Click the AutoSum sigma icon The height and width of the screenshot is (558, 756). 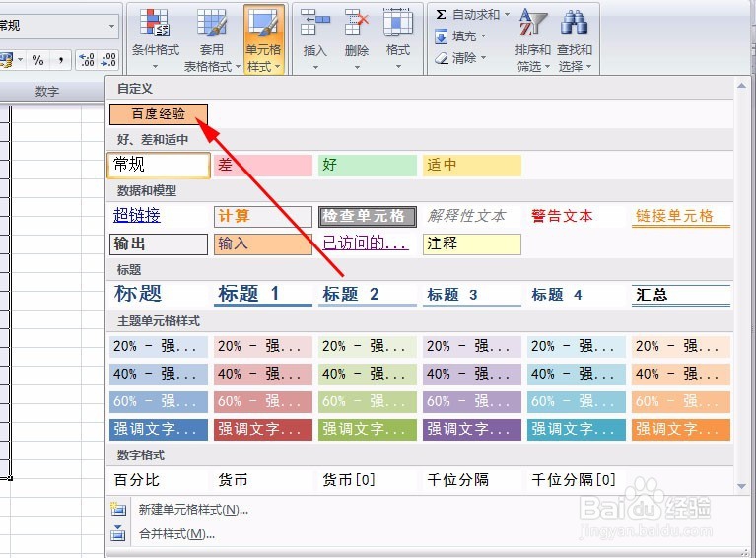pyautogui.click(x=441, y=15)
